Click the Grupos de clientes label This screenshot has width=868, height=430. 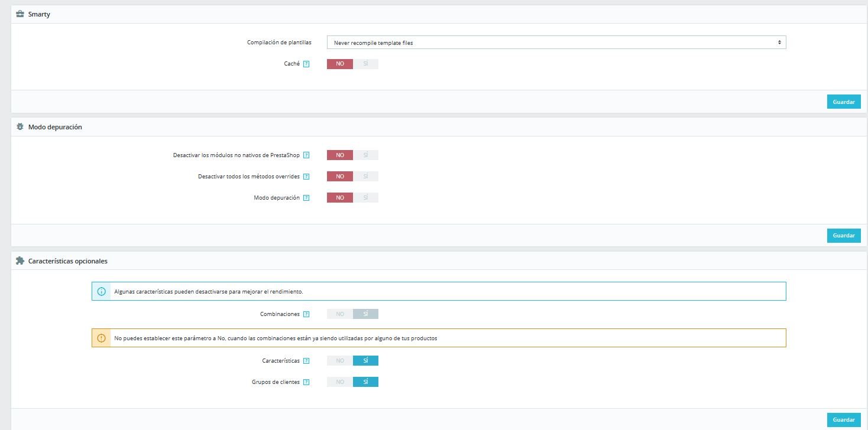coord(276,382)
